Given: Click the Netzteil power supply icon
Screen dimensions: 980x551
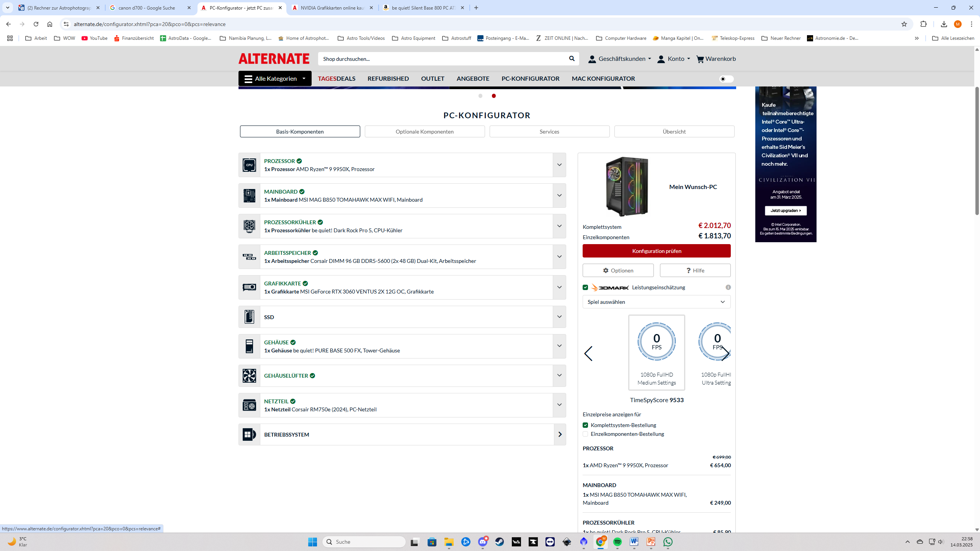Looking at the screenshot, I should [x=249, y=405].
